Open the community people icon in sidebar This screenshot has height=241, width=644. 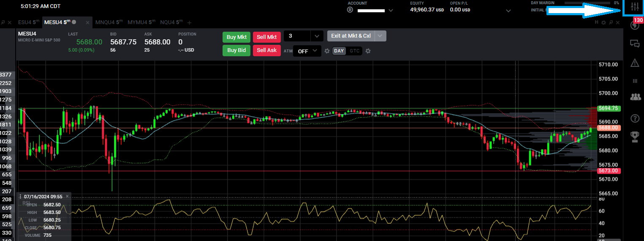point(635,97)
